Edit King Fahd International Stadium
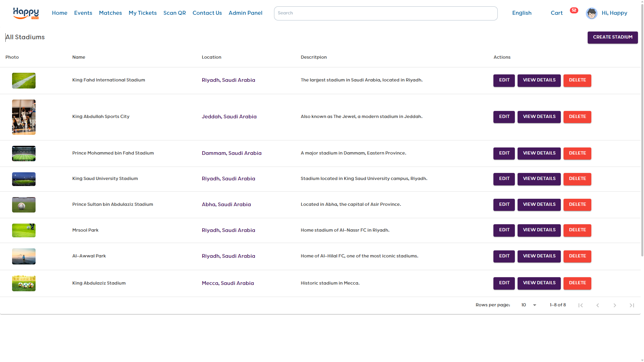 tap(504, 80)
